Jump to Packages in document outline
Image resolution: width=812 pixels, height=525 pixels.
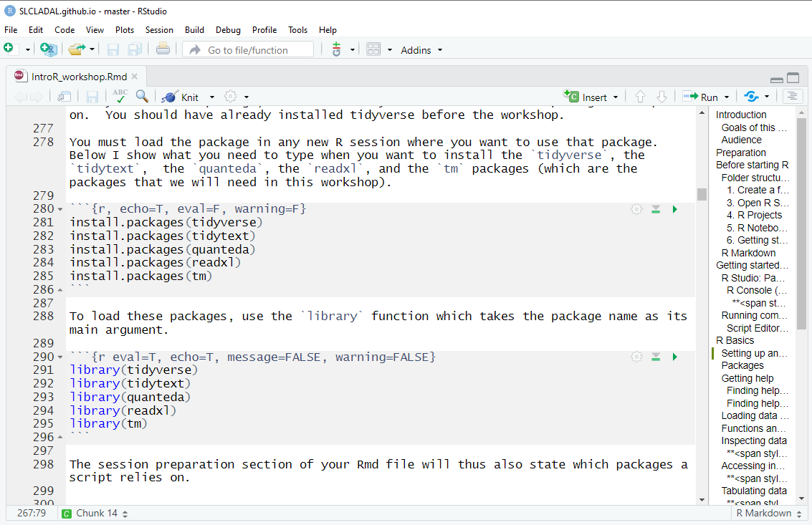(742, 365)
